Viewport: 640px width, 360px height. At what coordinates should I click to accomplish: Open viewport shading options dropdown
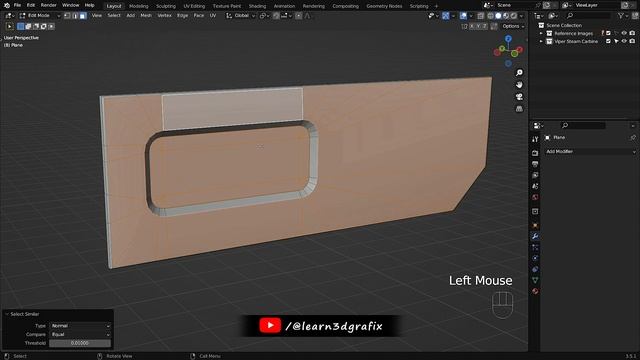click(x=521, y=16)
